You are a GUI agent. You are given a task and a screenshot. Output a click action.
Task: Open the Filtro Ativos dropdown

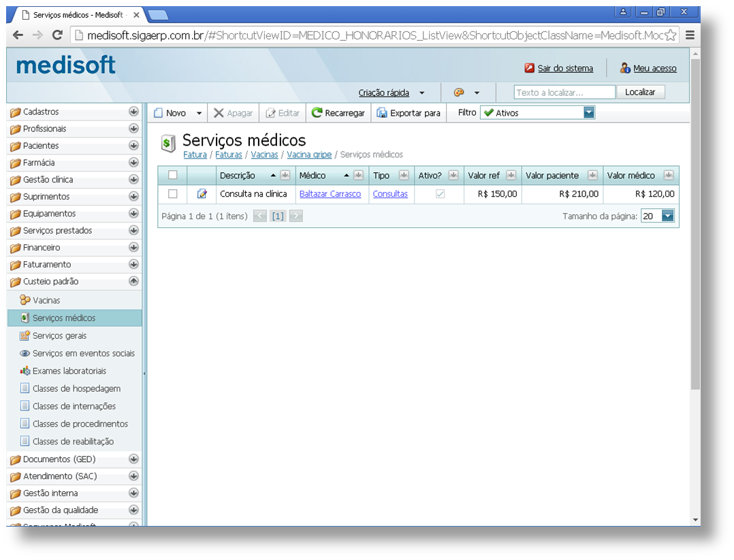[x=589, y=113]
